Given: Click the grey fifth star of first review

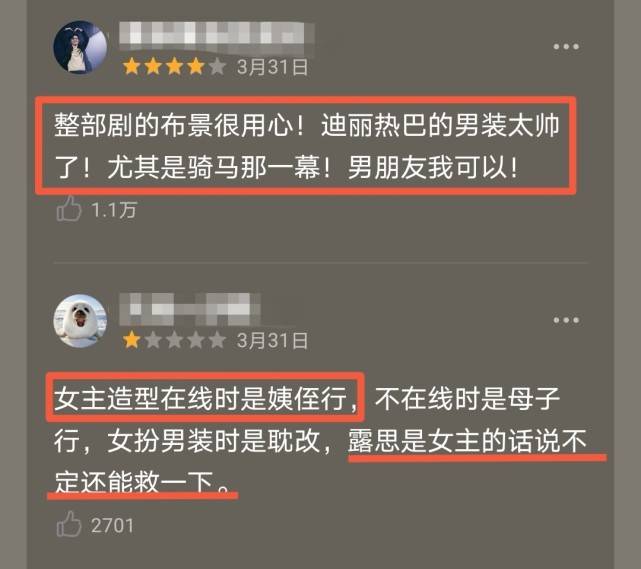Looking at the screenshot, I should coord(217,66).
